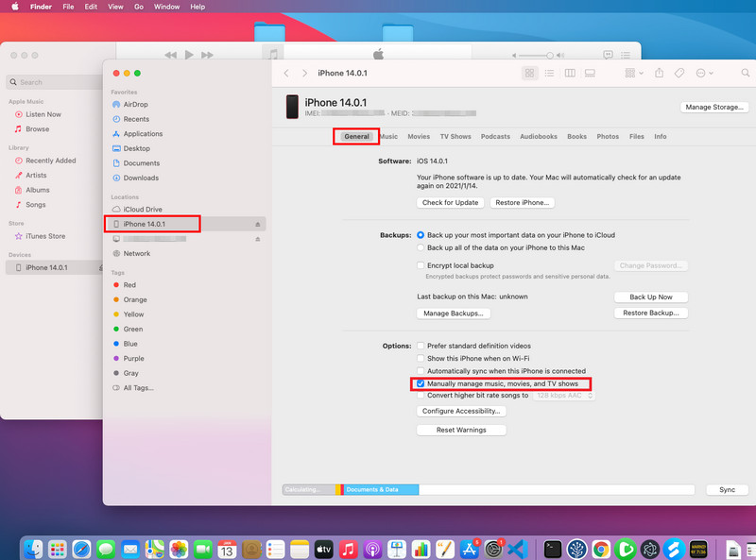
Task: Click the Restore iPhone button
Action: [523, 203]
